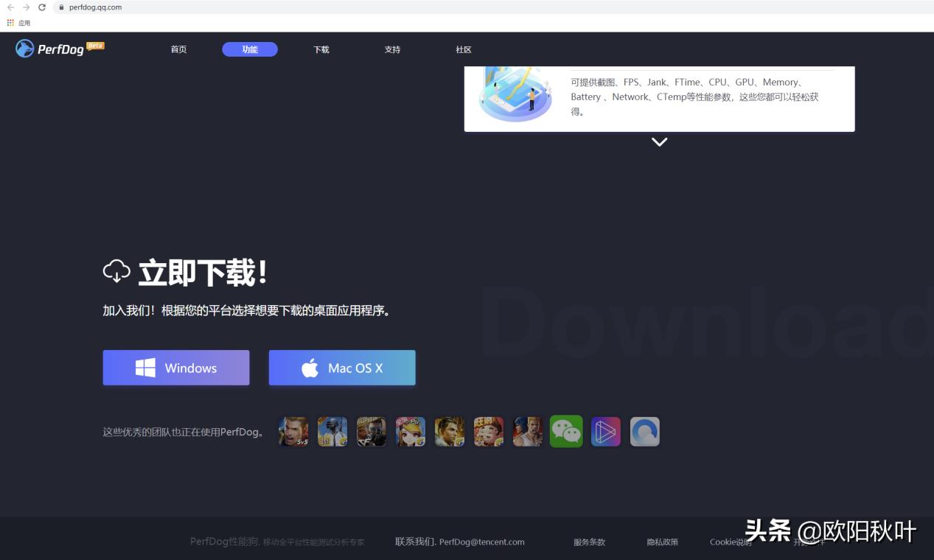This screenshot has height=560, width=934.
Task: Switch to the 首页 navigation tab
Action: point(178,49)
